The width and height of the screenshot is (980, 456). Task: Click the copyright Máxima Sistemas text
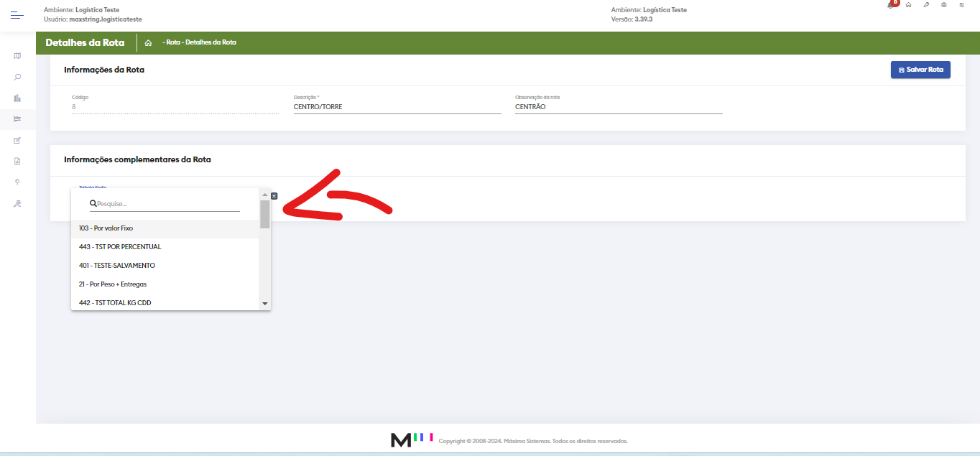point(533,441)
